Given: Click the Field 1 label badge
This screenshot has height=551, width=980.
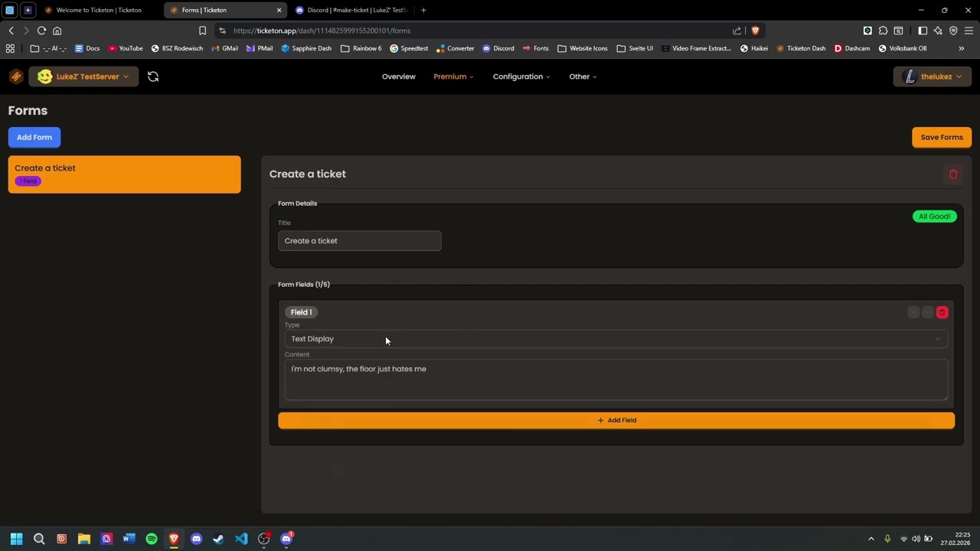Looking at the screenshot, I should 301,312.
